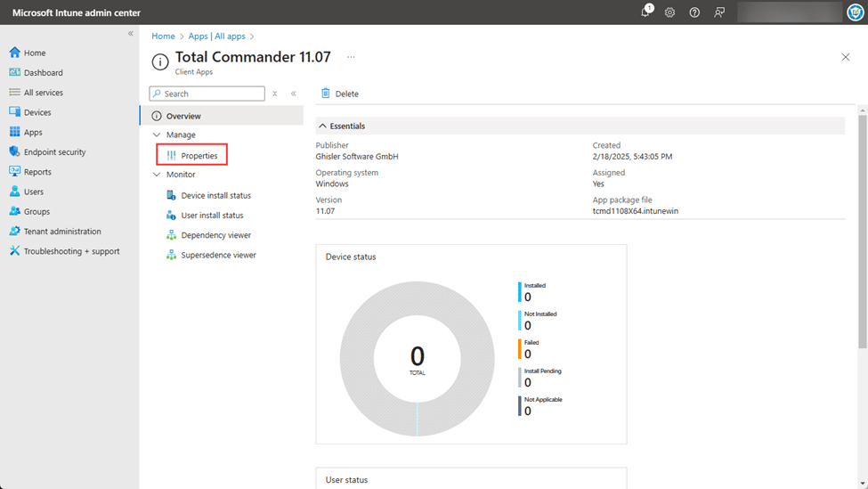This screenshot has height=489, width=868.
Task: Collapse the Essentials section
Action: point(323,126)
